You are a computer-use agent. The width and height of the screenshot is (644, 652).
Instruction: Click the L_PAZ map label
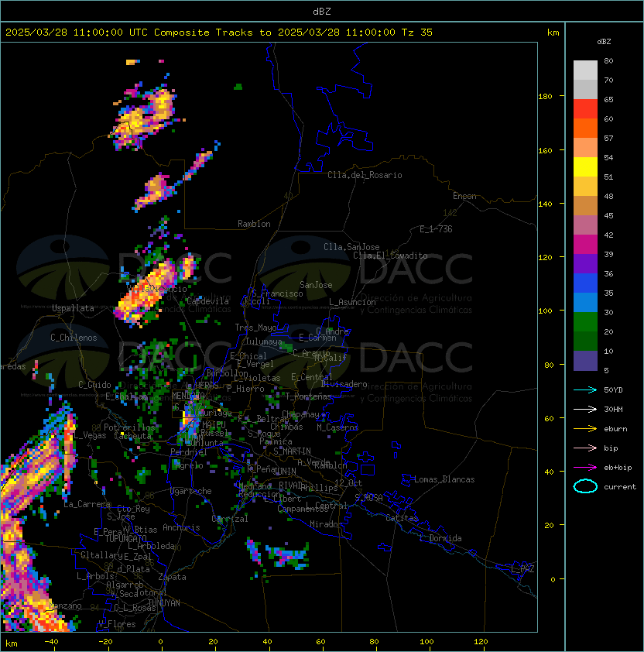click(522, 569)
